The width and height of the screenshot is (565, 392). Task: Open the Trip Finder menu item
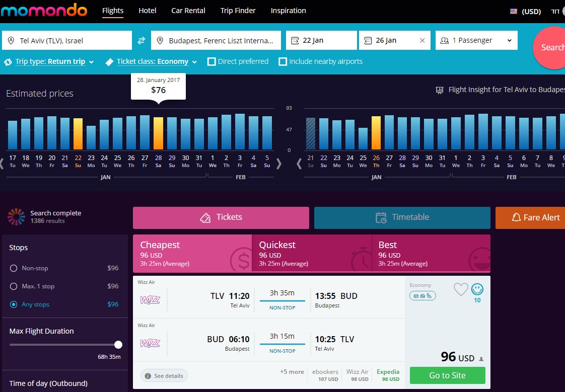click(238, 11)
